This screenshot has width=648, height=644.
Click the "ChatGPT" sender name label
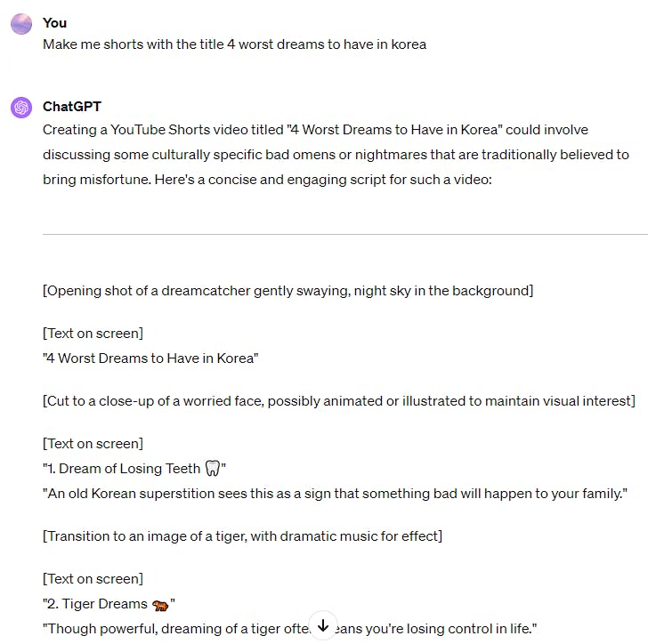pos(72,107)
